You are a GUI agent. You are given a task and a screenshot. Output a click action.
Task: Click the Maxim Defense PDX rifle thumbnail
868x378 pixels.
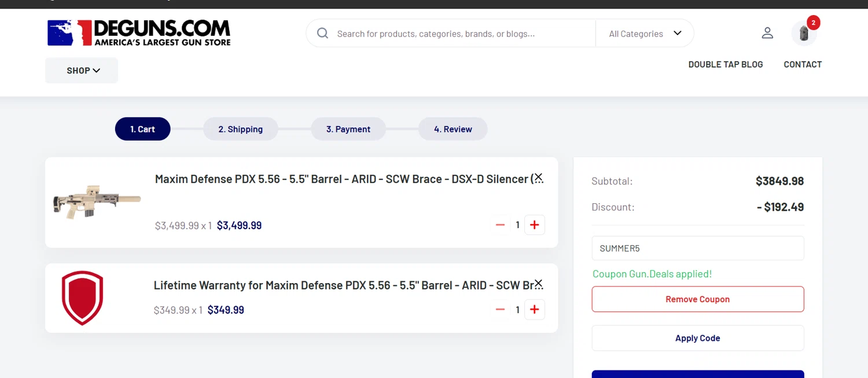97,202
